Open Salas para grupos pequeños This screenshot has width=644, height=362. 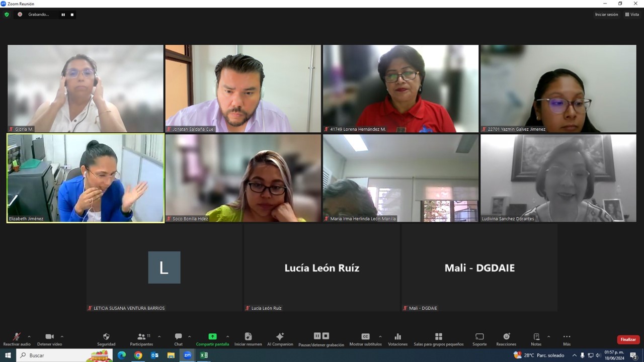tap(438, 337)
